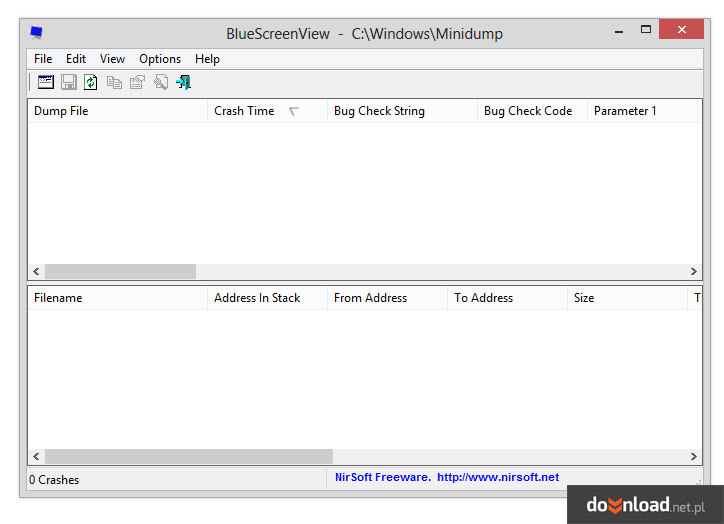The image size is (724, 524).
Task: Click lower pane horizontal scrollbar thumb
Action: coord(189,457)
